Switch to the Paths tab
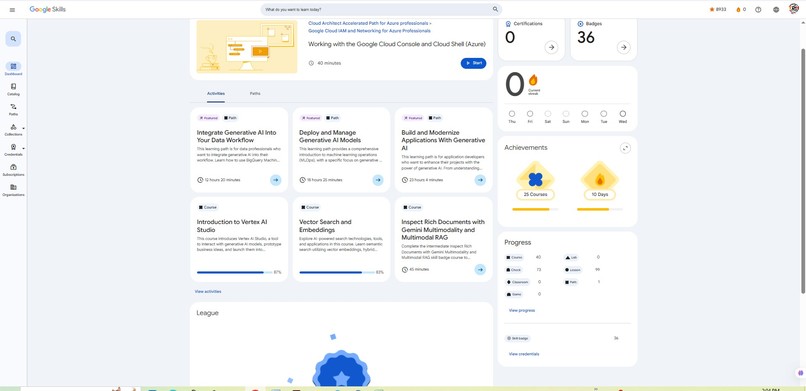 tap(255, 94)
